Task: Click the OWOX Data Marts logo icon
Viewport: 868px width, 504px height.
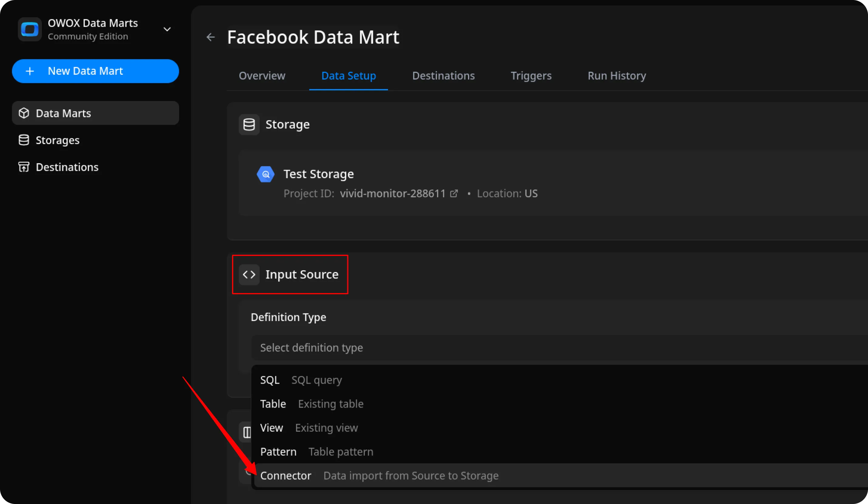Action: (30, 29)
